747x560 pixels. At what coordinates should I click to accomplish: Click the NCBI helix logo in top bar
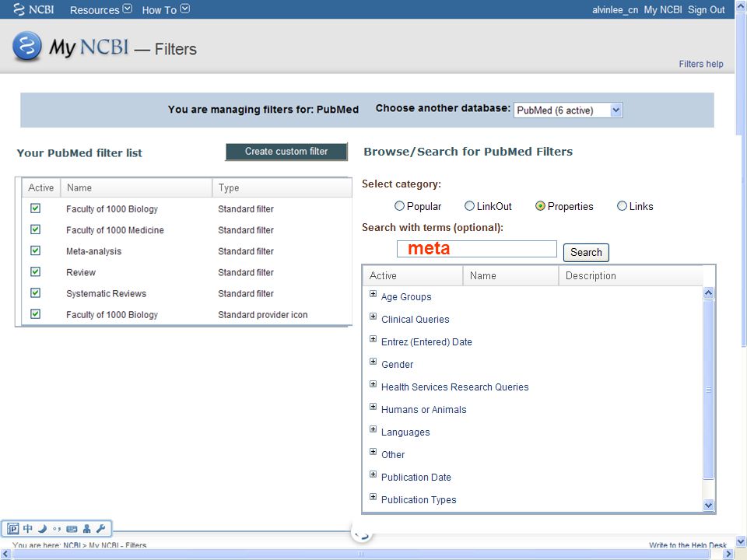19,9
